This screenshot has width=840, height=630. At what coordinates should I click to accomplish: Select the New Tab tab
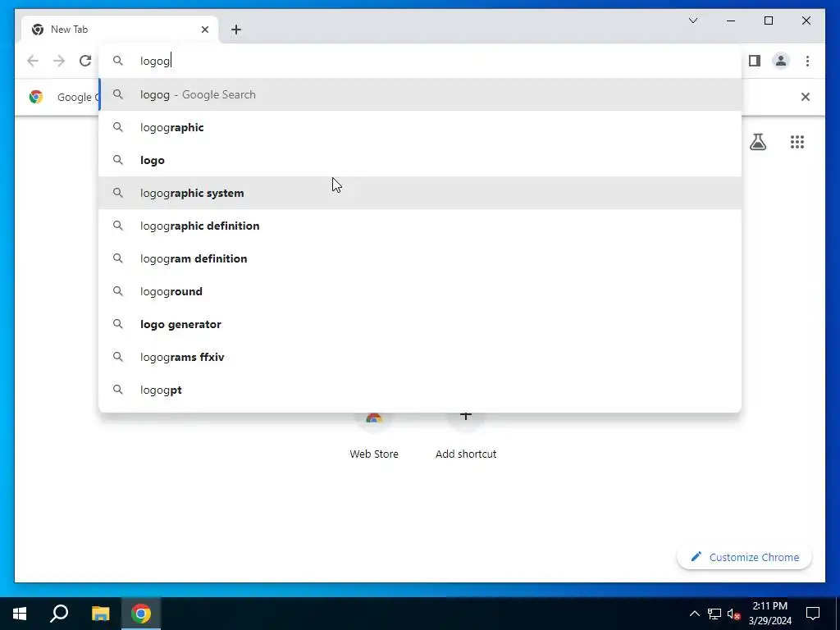(120, 30)
